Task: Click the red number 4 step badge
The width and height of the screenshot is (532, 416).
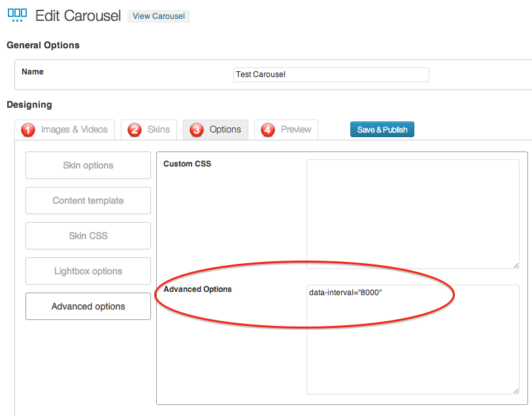Action: [268, 130]
